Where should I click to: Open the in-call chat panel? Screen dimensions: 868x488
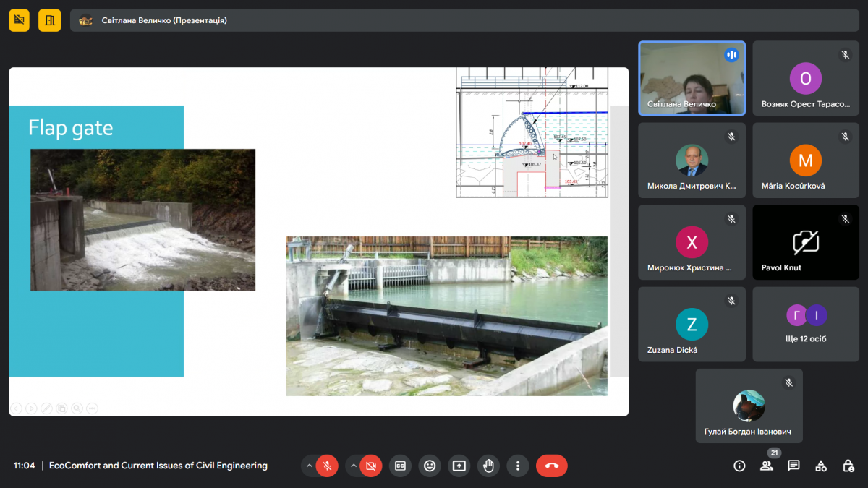[x=793, y=466]
